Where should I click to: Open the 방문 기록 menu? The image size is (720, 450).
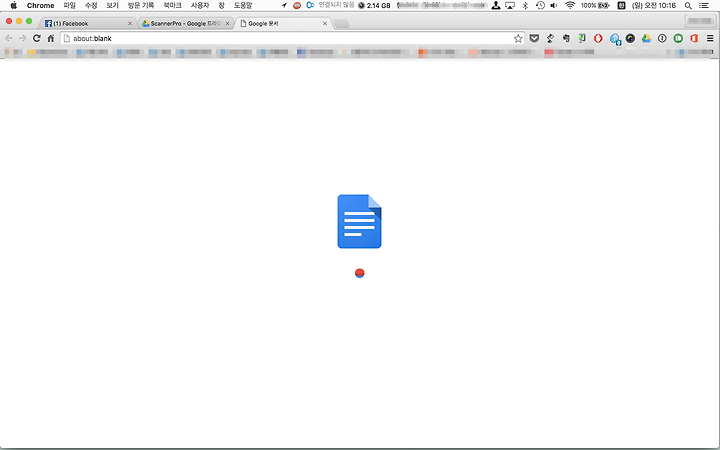[141, 6]
